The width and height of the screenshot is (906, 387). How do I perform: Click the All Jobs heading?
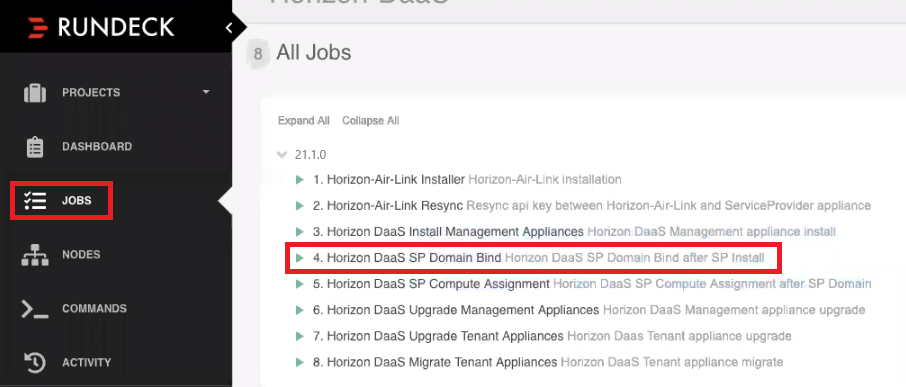pyautogui.click(x=314, y=53)
